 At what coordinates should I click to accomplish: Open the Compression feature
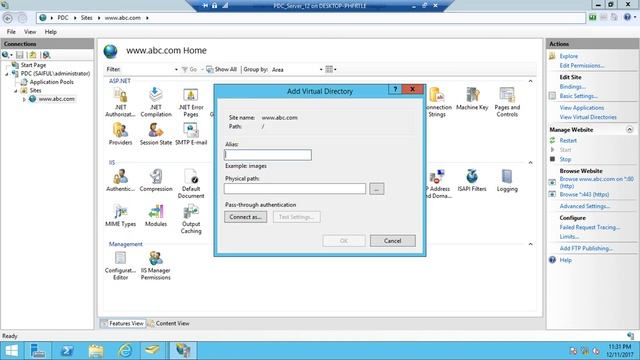pyautogui.click(x=156, y=180)
